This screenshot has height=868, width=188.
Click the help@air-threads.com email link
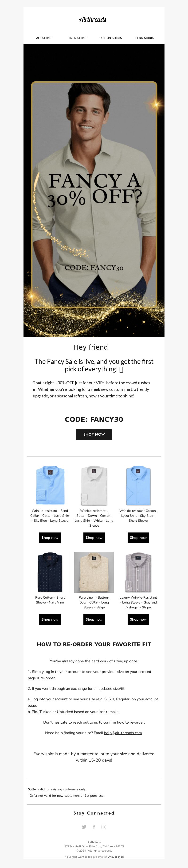123,733
